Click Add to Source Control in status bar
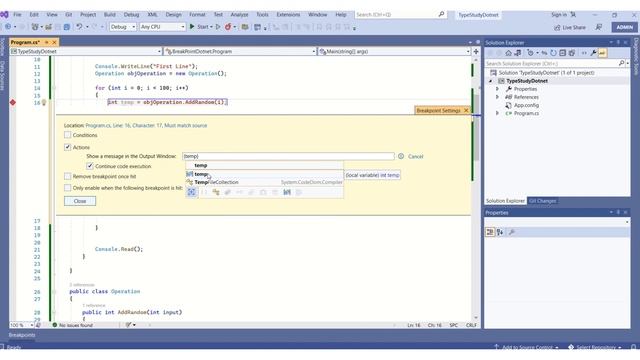 [527, 347]
